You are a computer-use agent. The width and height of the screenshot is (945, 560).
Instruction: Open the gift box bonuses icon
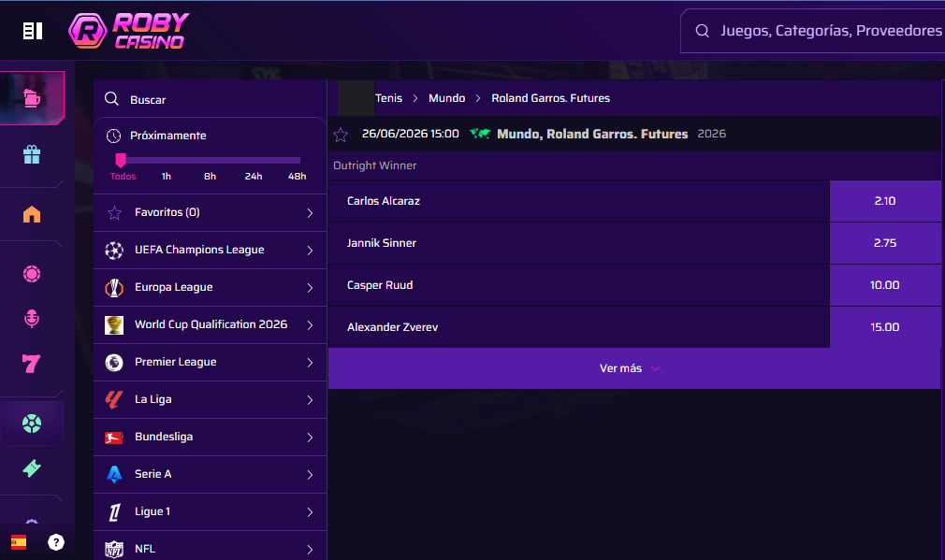[32, 155]
